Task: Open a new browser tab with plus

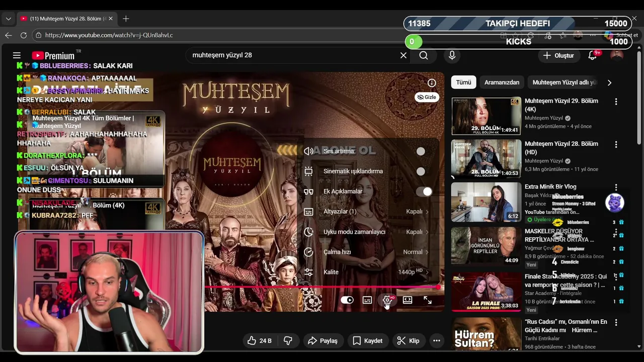Action: coord(126,19)
